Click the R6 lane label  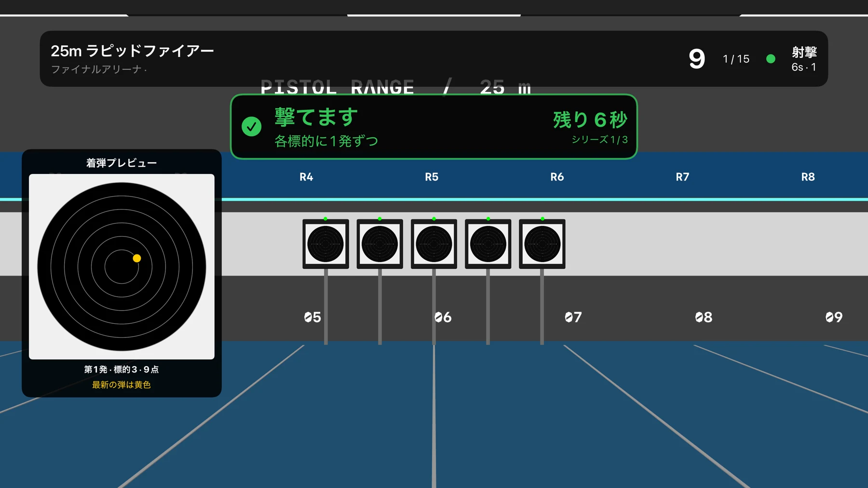(x=557, y=177)
